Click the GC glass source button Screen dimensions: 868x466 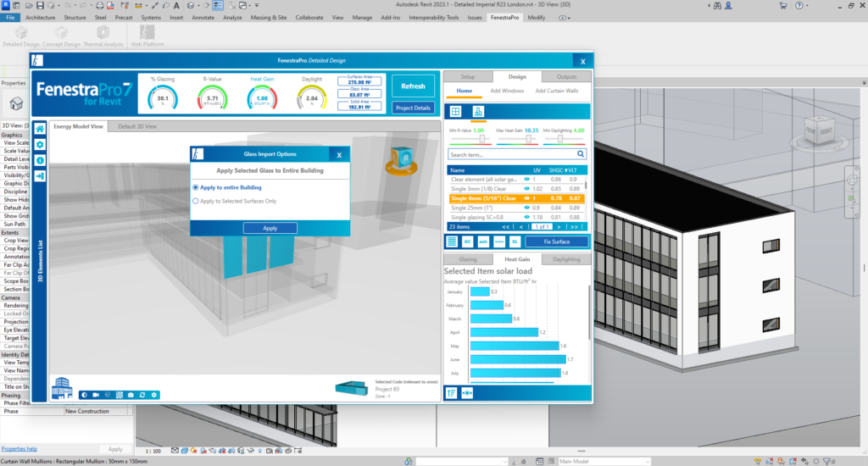(x=468, y=241)
